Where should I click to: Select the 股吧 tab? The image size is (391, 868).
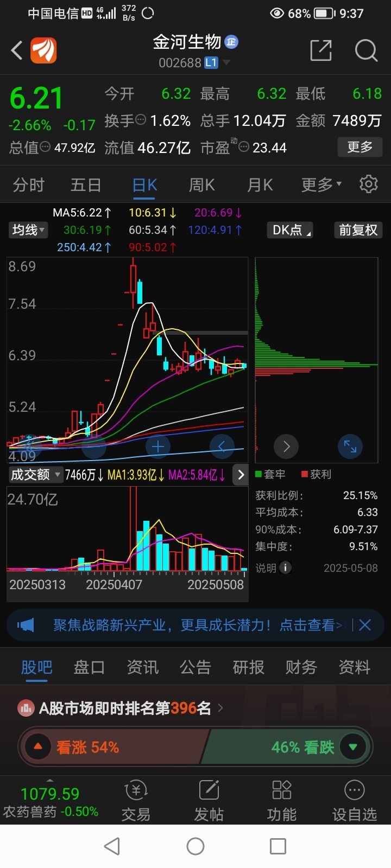[36, 667]
